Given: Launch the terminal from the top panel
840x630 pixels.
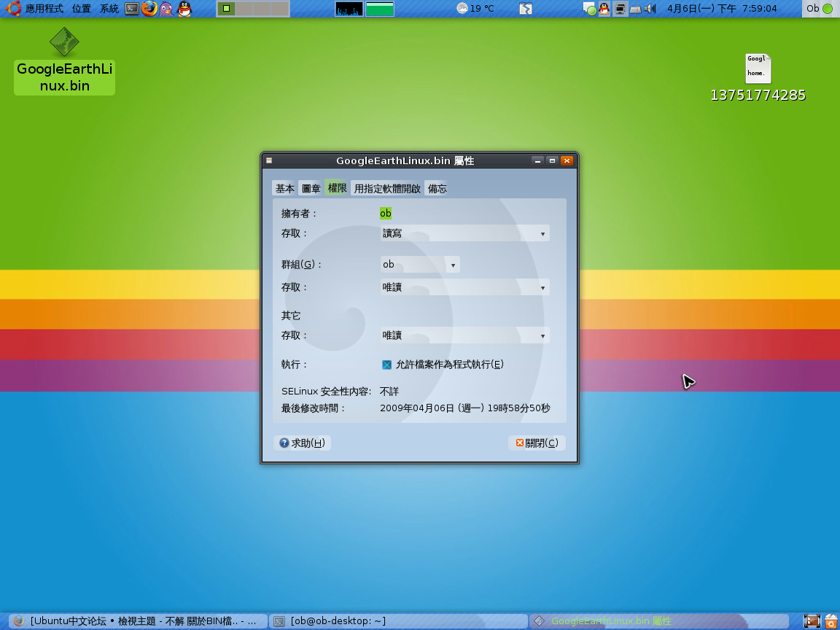Looking at the screenshot, I should pyautogui.click(x=132, y=9).
